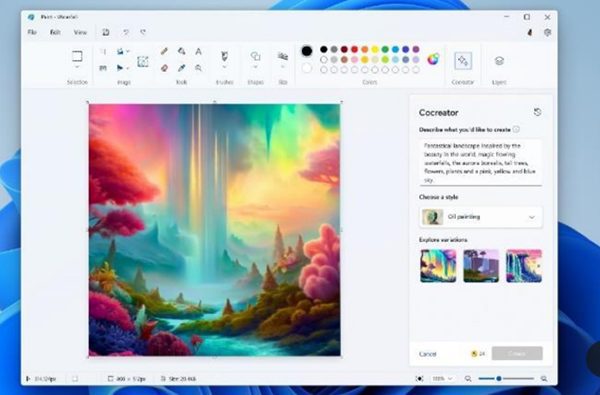Click the fit to window icon in status bar

419,379
